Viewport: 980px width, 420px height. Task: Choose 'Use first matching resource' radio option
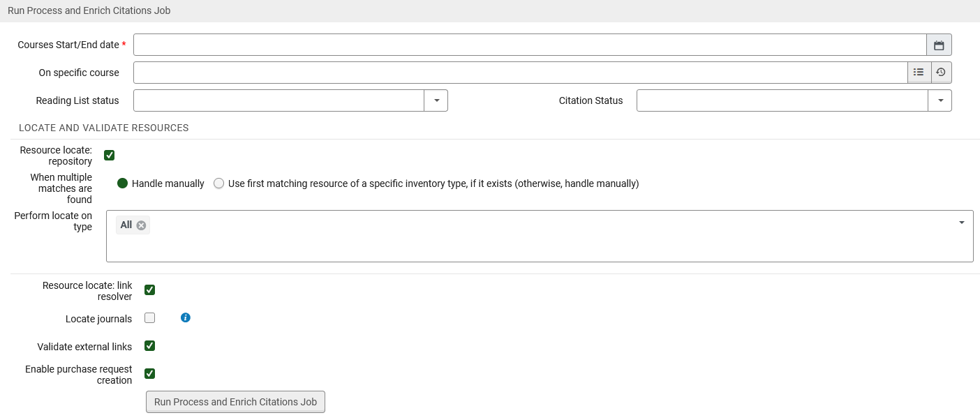tap(219, 183)
